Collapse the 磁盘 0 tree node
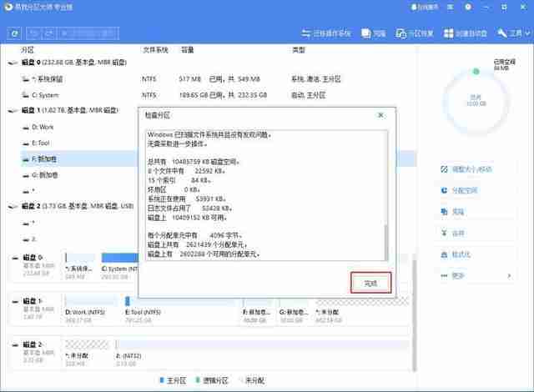The image size is (534, 392). pyautogui.click(x=11, y=63)
